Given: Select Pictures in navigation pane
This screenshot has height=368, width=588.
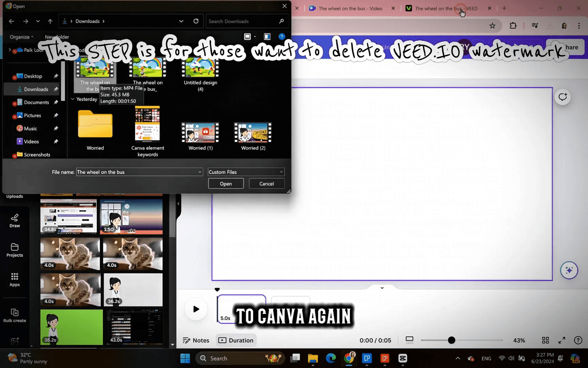Looking at the screenshot, I should 33,116.
